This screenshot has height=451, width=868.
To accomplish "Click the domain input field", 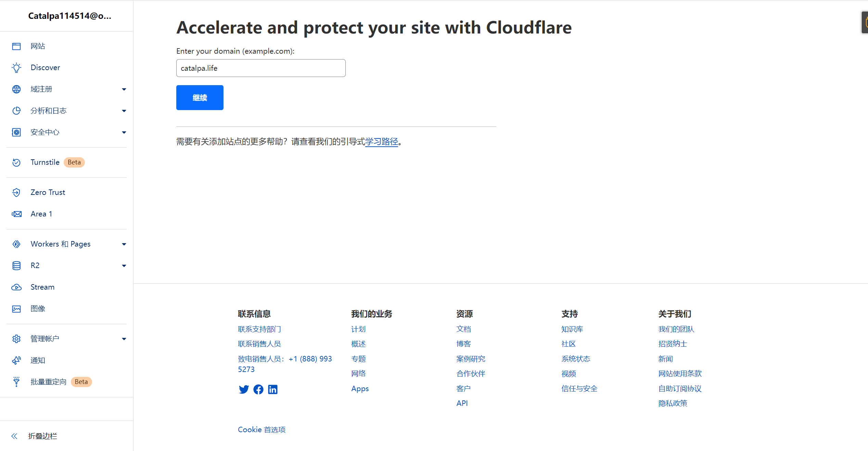I will [261, 68].
